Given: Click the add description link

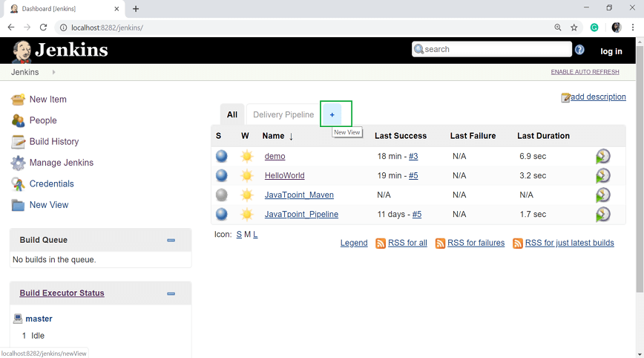Looking at the screenshot, I should click(598, 97).
